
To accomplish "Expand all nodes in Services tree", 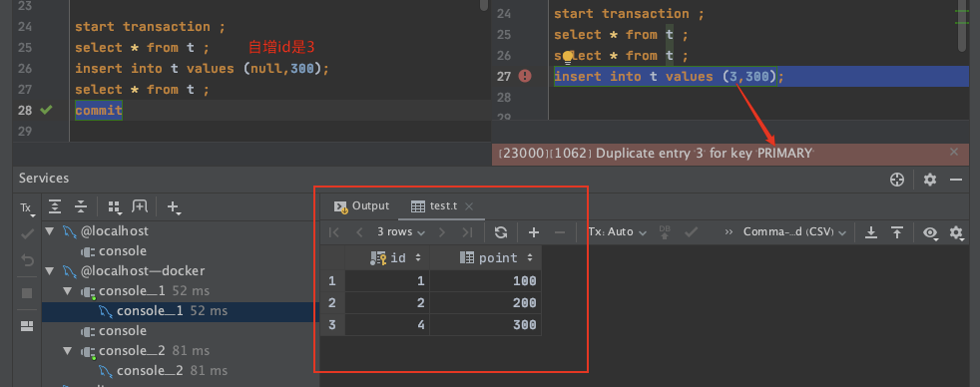I will coord(56,206).
